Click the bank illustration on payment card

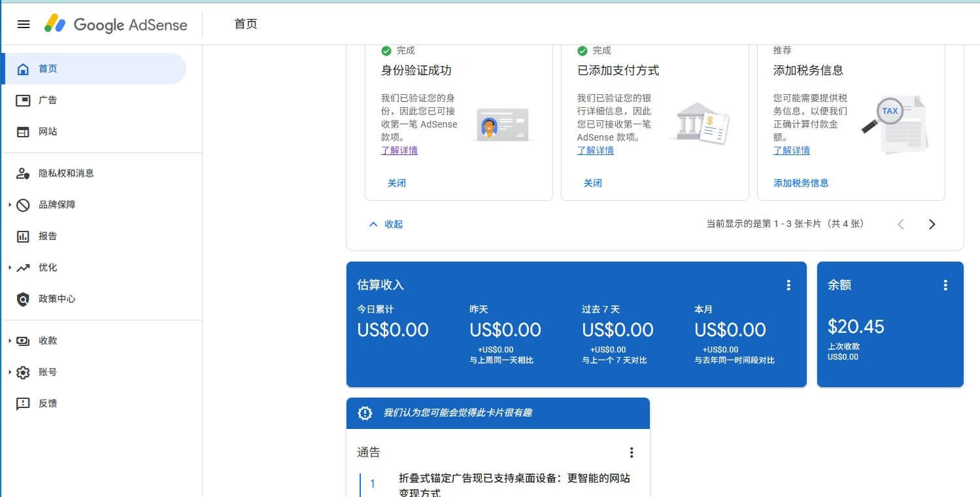(698, 123)
